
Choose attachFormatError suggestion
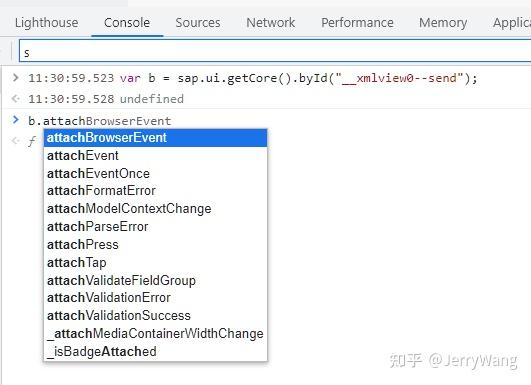(155, 191)
